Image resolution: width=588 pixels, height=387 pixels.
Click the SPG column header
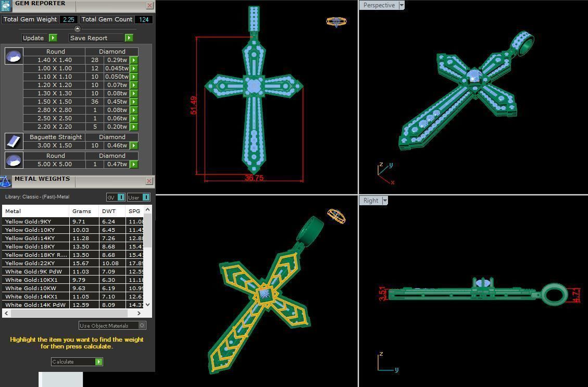134,211
